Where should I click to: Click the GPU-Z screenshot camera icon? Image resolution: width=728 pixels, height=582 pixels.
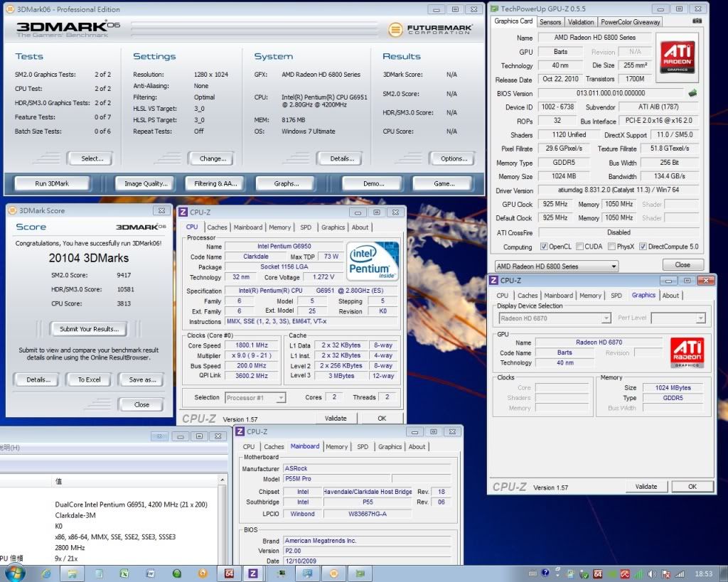696,21
